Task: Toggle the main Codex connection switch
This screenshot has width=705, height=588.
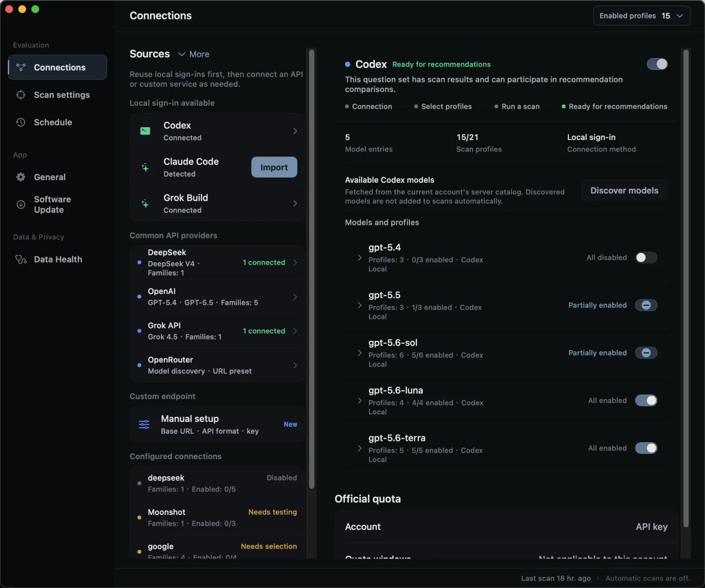Action: pyautogui.click(x=657, y=64)
